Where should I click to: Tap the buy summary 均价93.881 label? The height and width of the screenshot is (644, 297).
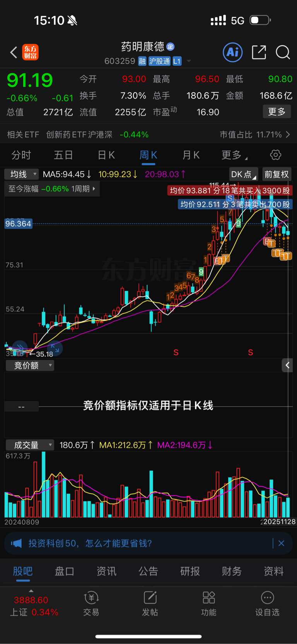(230, 190)
